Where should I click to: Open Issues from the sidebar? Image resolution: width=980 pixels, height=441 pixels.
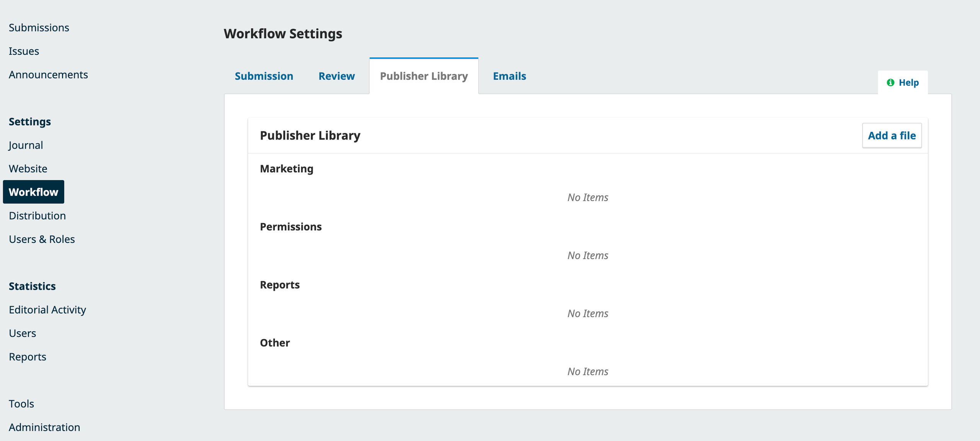pos(24,51)
